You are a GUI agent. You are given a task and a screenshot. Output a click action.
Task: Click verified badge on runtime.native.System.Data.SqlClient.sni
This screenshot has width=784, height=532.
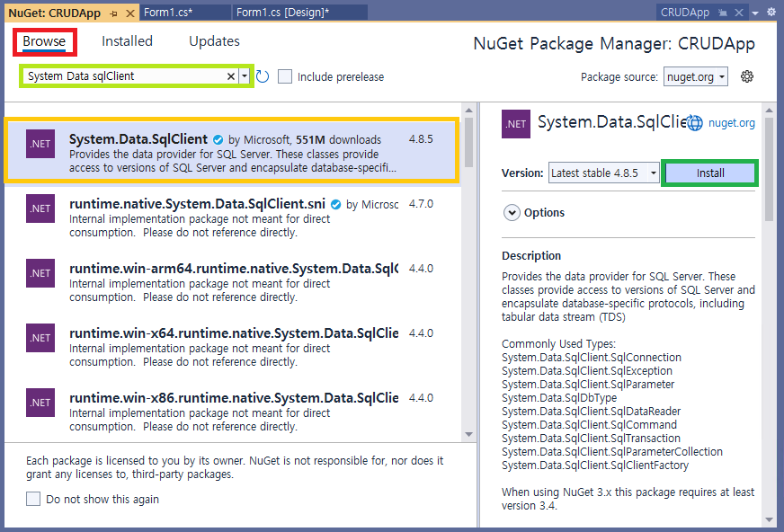(336, 204)
